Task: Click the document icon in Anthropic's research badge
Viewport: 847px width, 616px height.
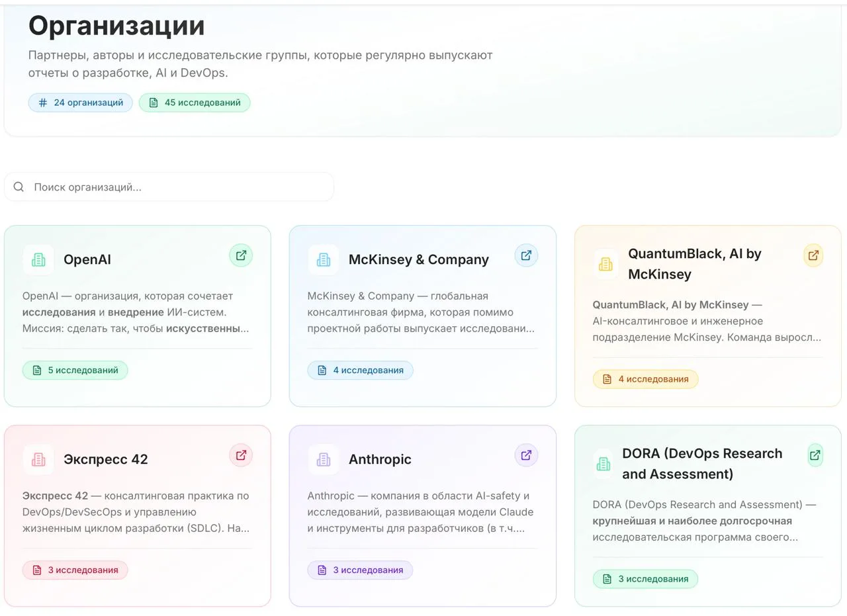Action: (x=322, y=570)
